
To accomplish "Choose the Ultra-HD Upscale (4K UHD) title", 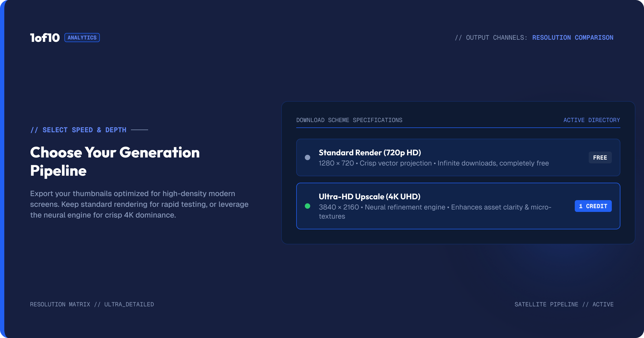I will 369,196.
